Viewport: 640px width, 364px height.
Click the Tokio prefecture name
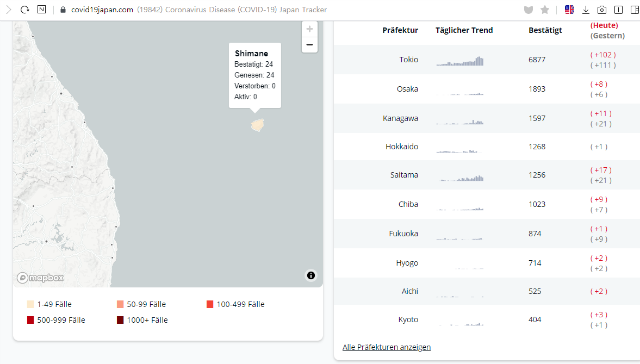pos(409,60)
